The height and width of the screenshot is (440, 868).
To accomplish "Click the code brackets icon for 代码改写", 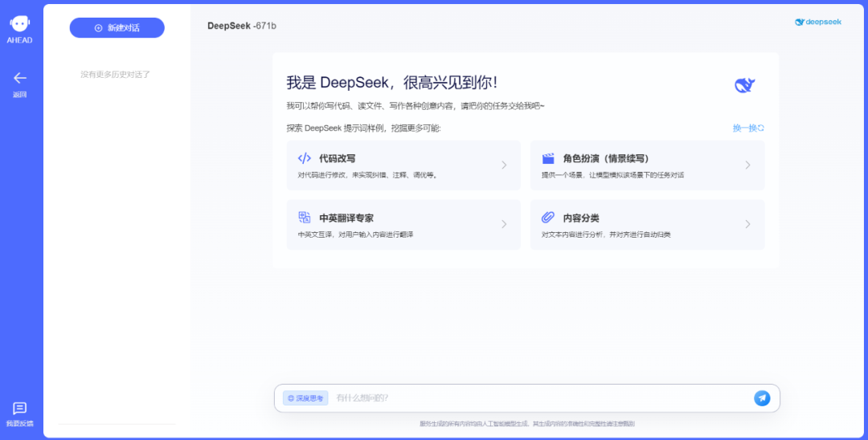I will click(305, 158).
